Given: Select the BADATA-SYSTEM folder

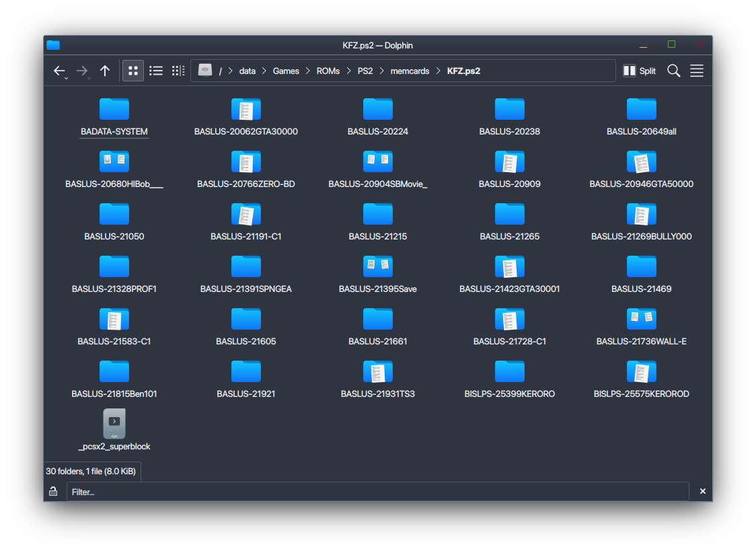Looking at the screenshot, I should click(x=114, y=116).
